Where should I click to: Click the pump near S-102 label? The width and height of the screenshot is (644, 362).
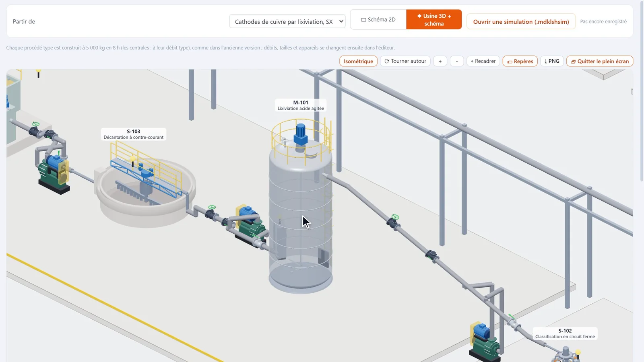coord(485,342)
